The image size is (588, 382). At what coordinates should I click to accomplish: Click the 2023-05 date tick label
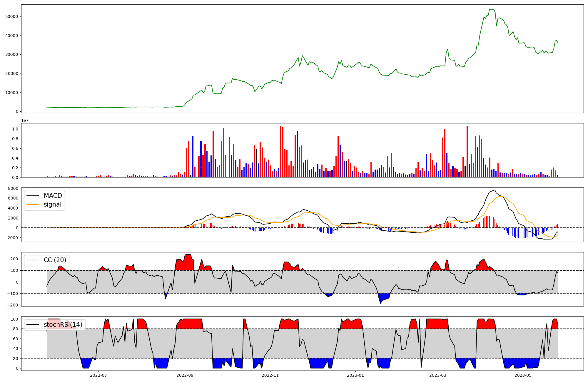[523, 375]
